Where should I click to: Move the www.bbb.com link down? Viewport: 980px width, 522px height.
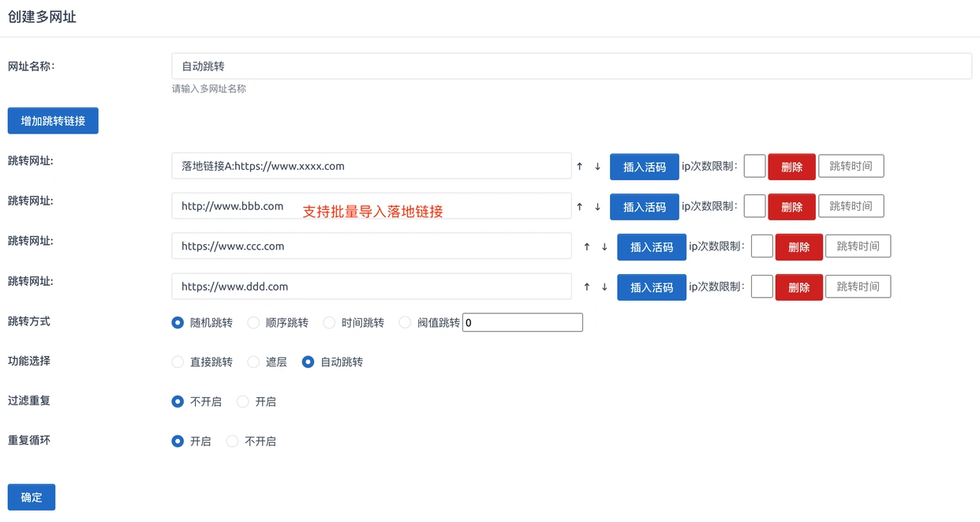597,207
